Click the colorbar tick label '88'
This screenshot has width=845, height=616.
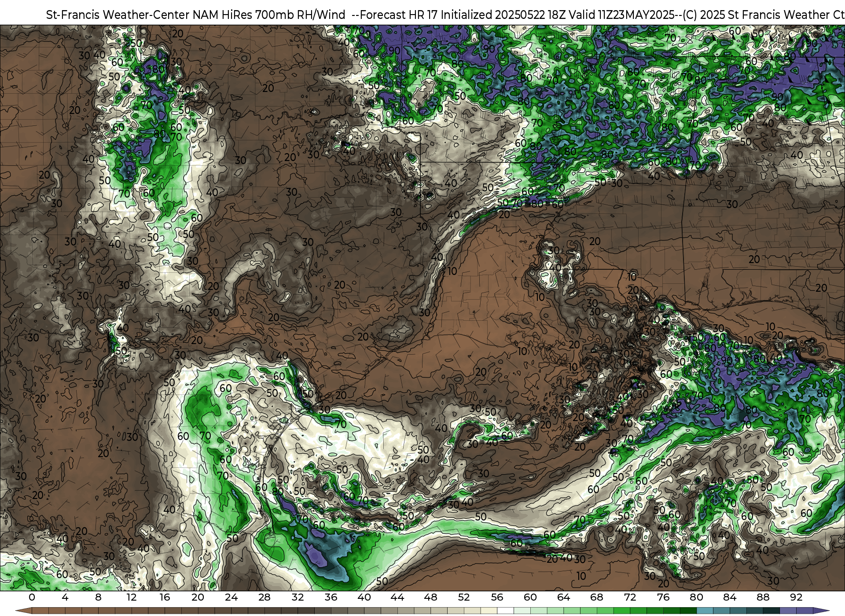(763, 597)
